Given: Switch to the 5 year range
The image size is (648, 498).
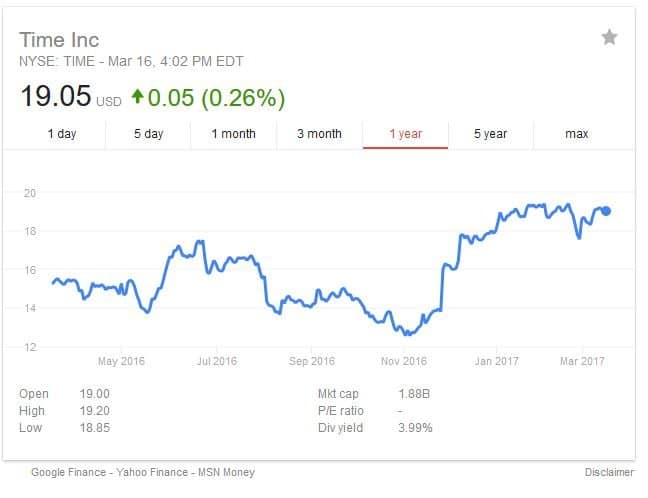Looking at the screenshot, I should point(490,134).
